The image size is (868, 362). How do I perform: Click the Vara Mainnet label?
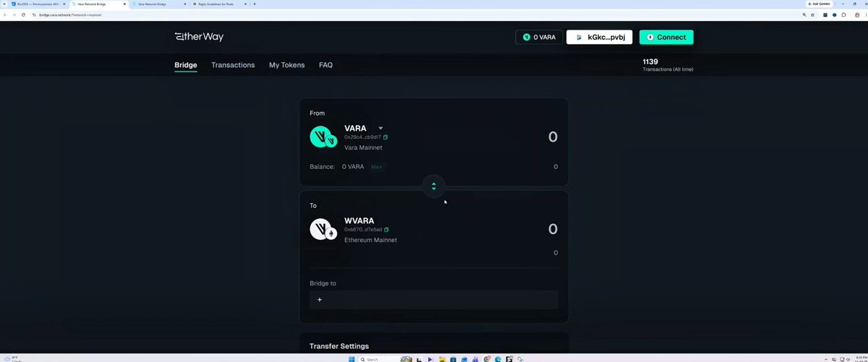point(363,147)
